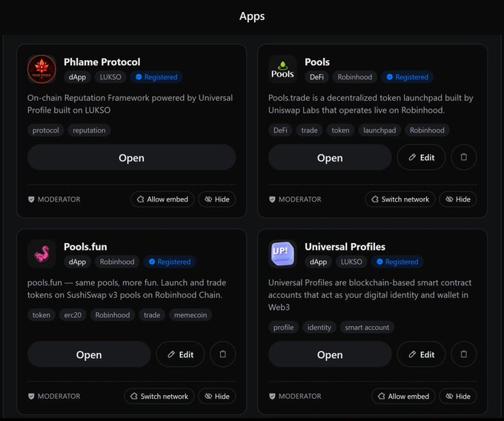
Task: Click the moderator shield icon on Phlame Protocol card
Action: coord(31,199)
